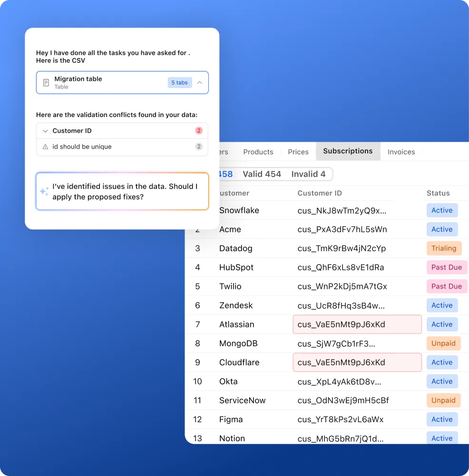
Task: Collapse the Migration table card chevron
Action: [x=200, y=82]
